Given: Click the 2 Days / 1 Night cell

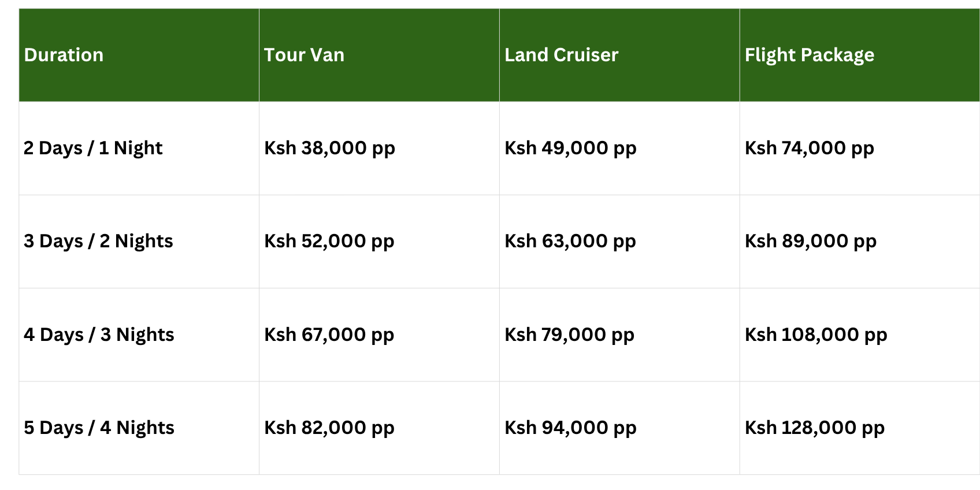Looking at the screenshot, I should point(93,148).
